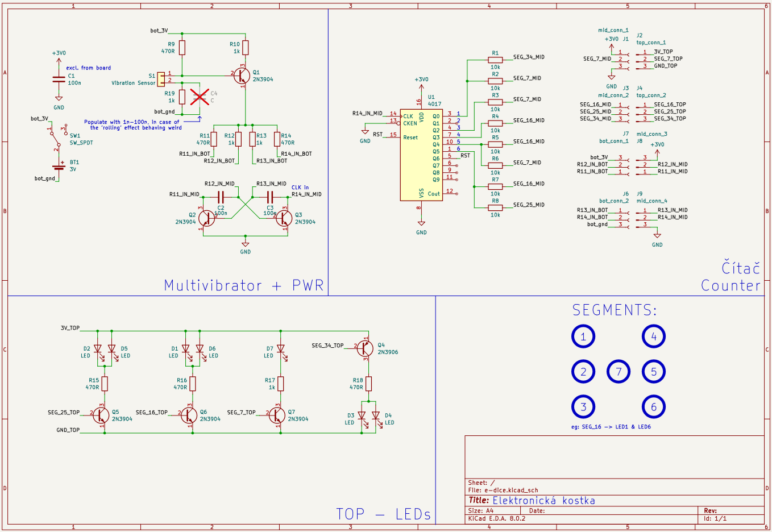Select the Q5 2N3904 transistor symbol
This screenshot has width=772, height=532.
pyautogui.click(x=101, y=415)
